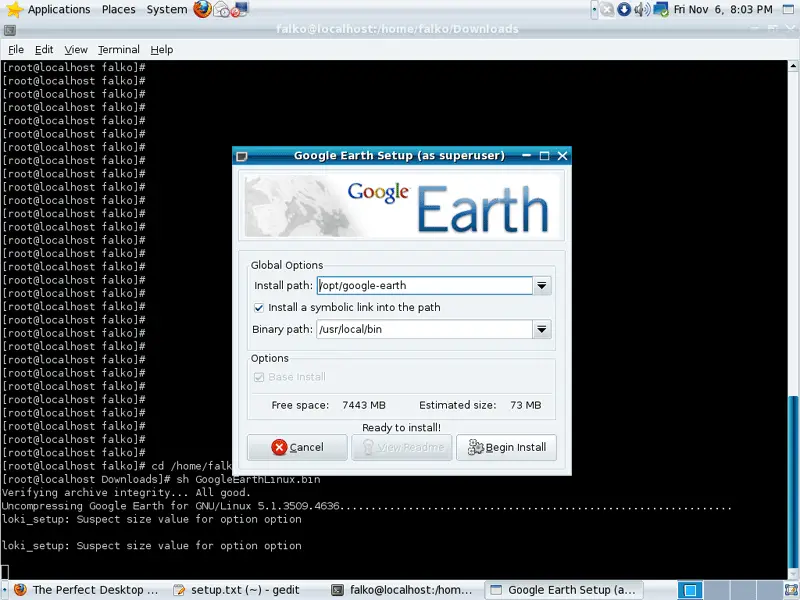
Task: Focus the Binary path text field
Action: pos(424,330)
